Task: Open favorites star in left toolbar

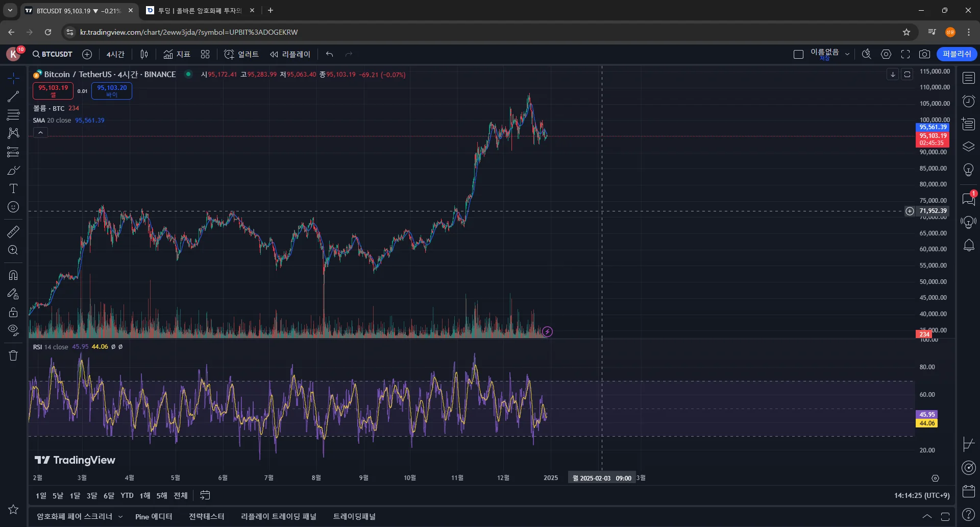Action: [x=13, y=509]
